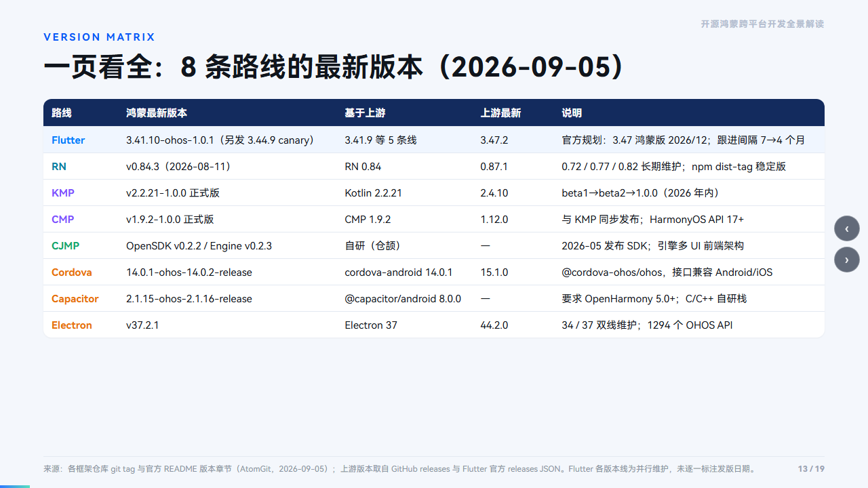
Task: Click the 上游最新 column header
Action: pos(501,113)
